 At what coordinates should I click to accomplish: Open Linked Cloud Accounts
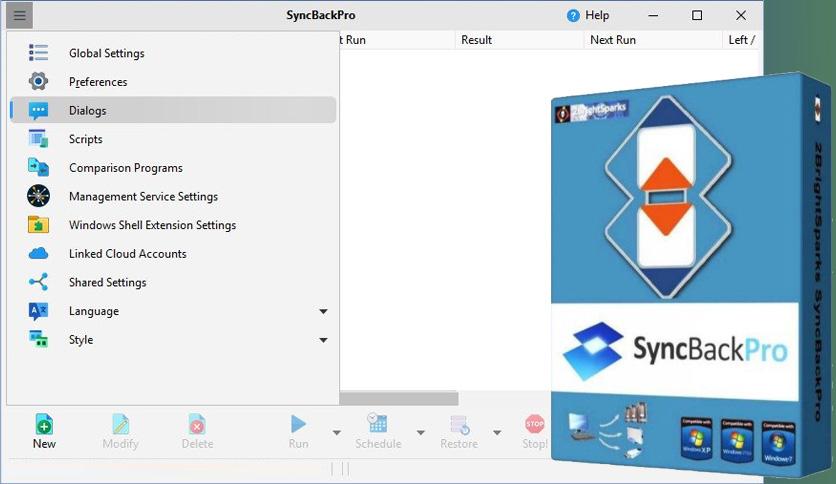127,254
